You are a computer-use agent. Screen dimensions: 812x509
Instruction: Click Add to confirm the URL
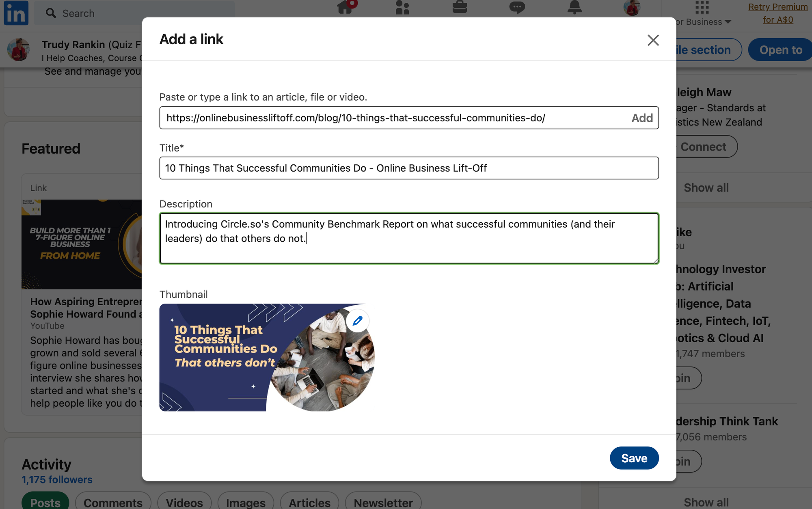pos(641,117)
